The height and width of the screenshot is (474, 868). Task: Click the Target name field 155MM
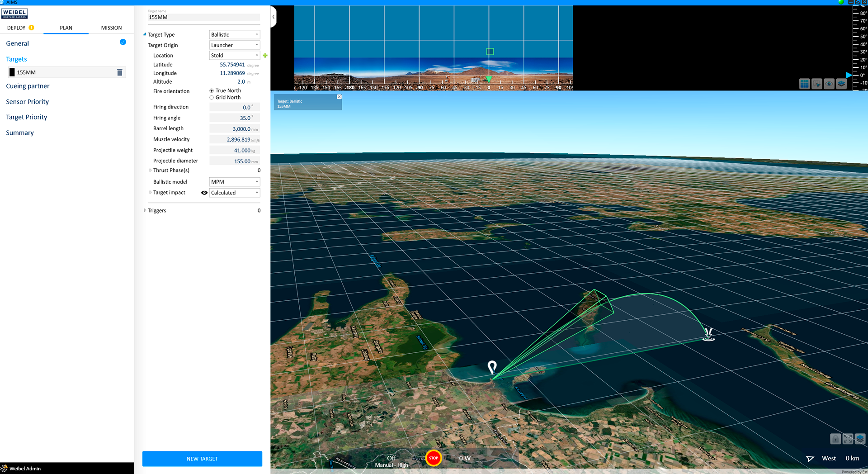[204, 17]
